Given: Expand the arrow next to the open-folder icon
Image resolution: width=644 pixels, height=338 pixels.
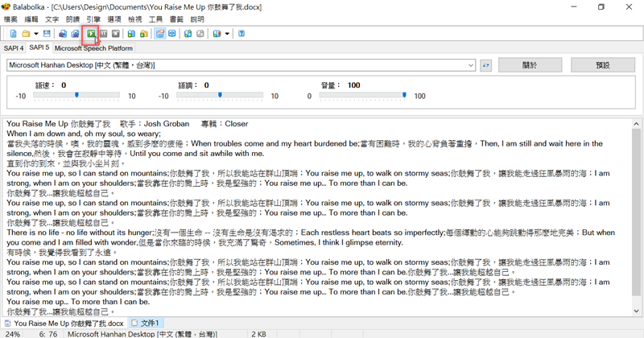Looking at the screenshot, I should 36,34.
